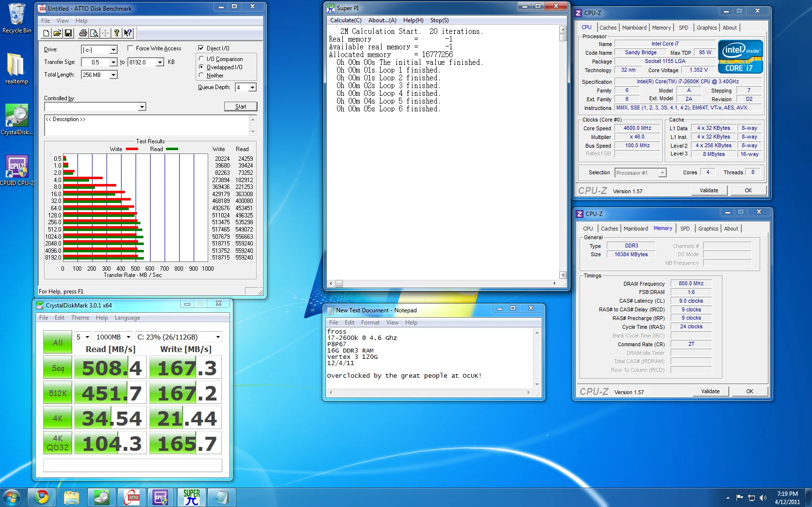This screenshot has width=812, height=507.
Task: Switch to ATTO benchmark taskbar icon
Action: pyautogui.click(x=132, y=497)
